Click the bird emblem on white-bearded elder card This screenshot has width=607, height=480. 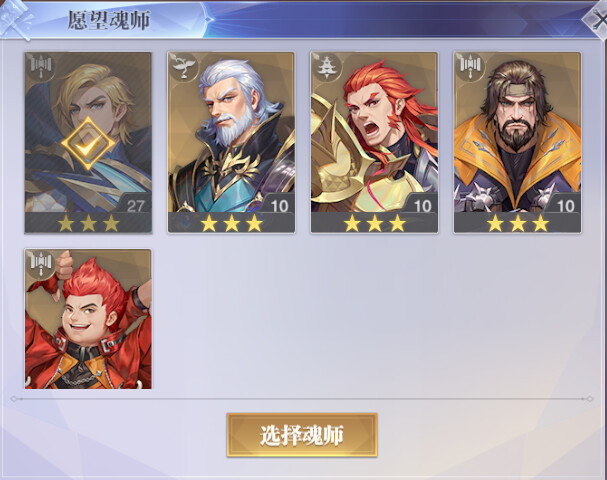point(184,67)
